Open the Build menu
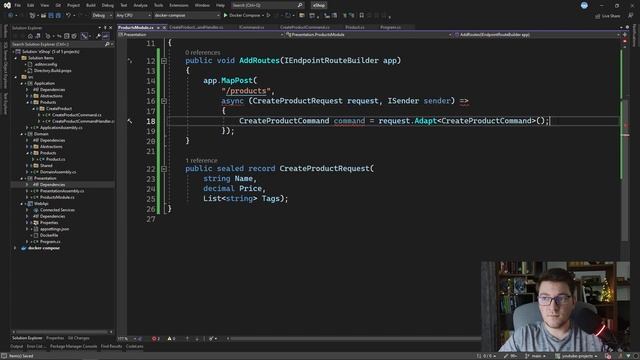Viewport: 640px width, 360px height. [x=91, y=5]
